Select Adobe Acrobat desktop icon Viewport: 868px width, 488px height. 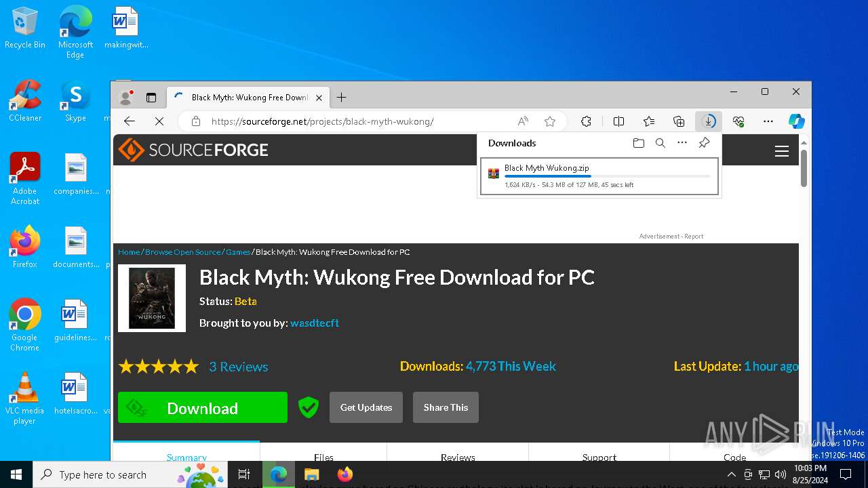click(x=25, y=179)
